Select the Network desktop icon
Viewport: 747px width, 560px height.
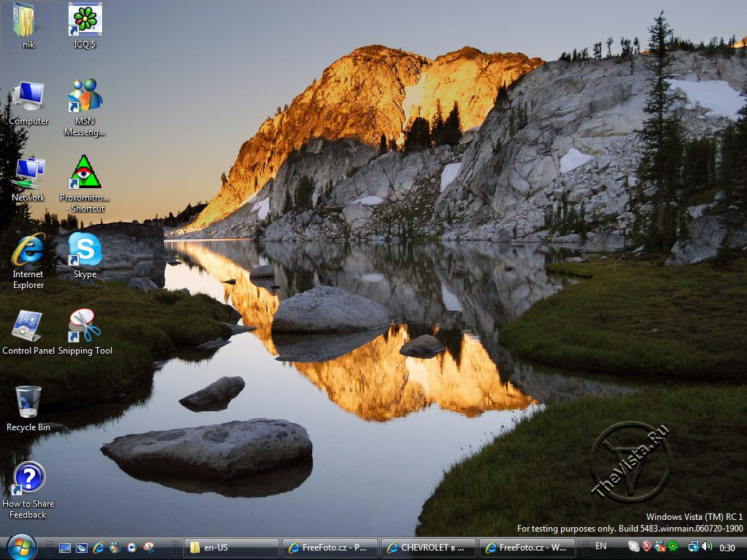click(28, 180)
